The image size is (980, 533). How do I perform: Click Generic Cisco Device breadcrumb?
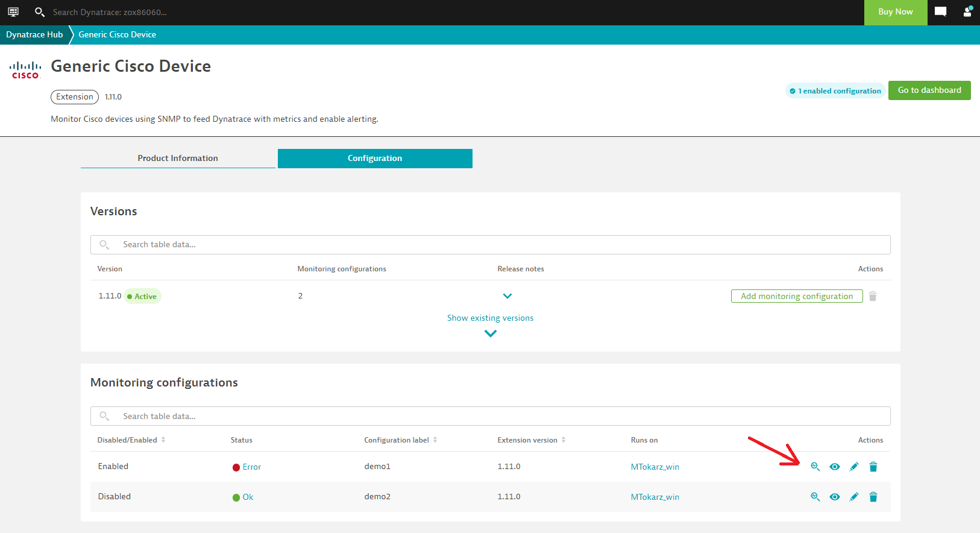pyautogui.click(x=117, y=35)
